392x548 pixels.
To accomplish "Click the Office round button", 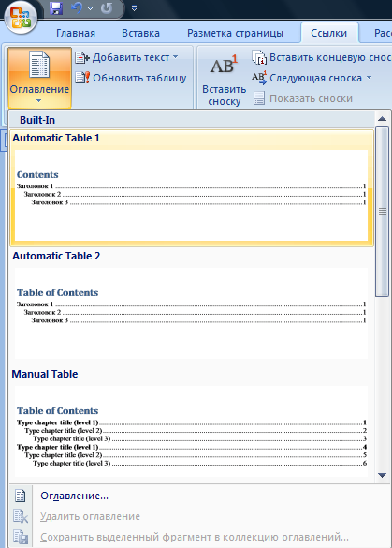I will [21, 17].
